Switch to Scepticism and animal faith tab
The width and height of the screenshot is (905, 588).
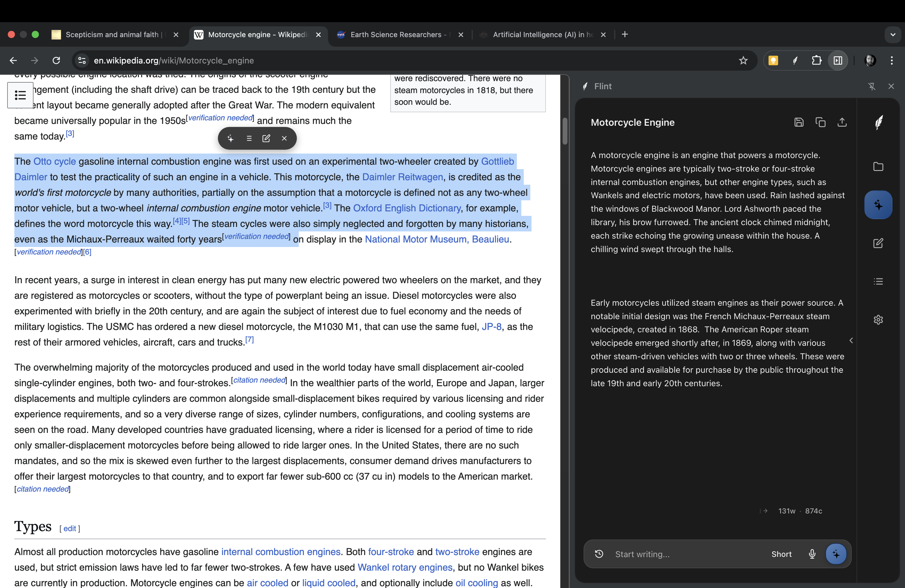coord(111,35)
